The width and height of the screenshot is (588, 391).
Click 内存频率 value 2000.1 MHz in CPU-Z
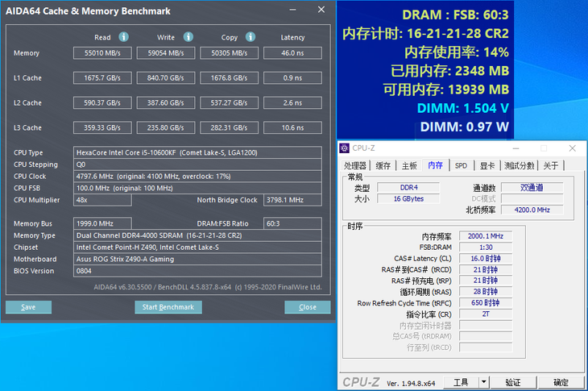coord(486,236)
